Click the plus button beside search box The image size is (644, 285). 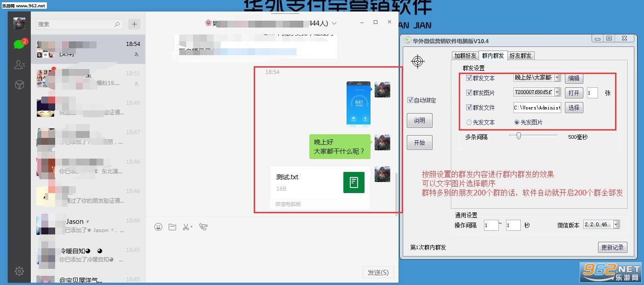pos(134,24)
